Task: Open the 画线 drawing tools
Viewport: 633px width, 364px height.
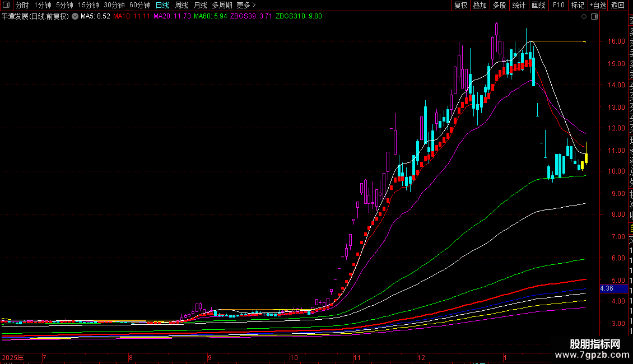Action: [x=538, y=6]
